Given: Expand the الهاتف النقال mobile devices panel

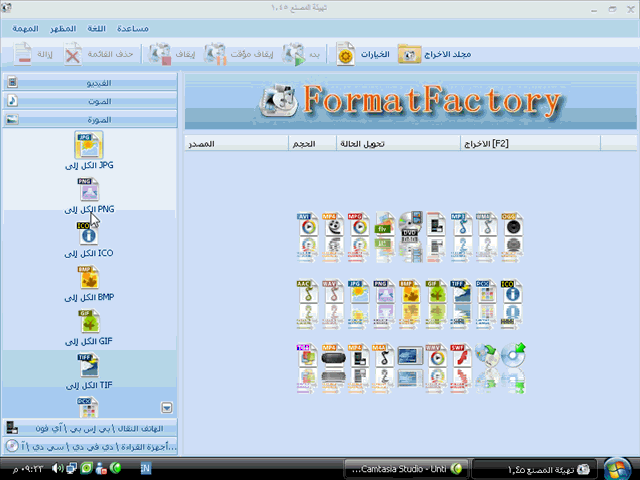Looking at the screenshot, I should 90,428.
